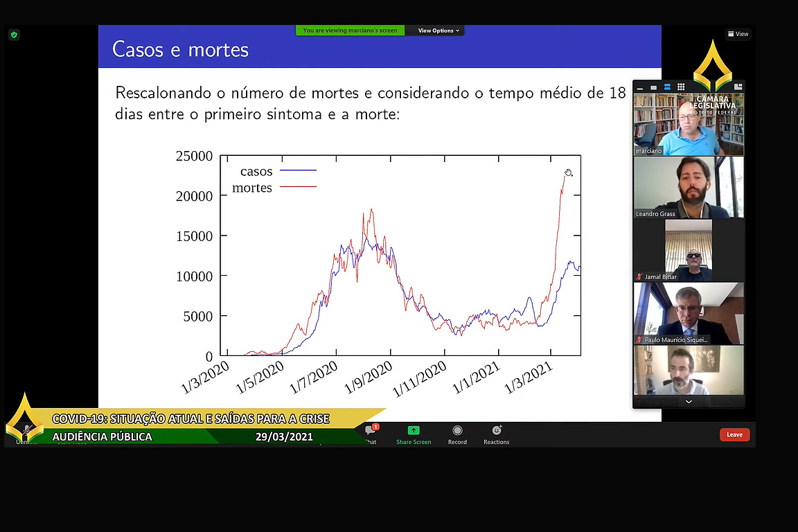Click the screen viewing notification banner
The width and height of the screenshot is (798, 532).
[350, 30]
